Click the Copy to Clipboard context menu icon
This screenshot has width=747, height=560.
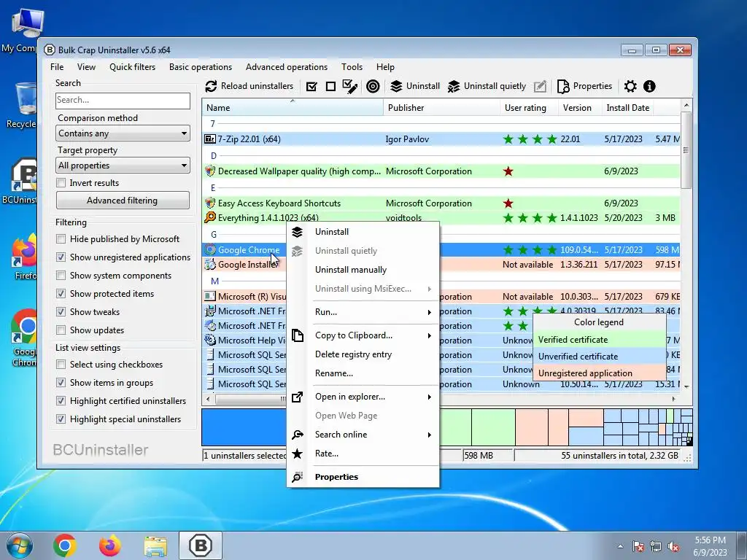click(x=298, y=335)
